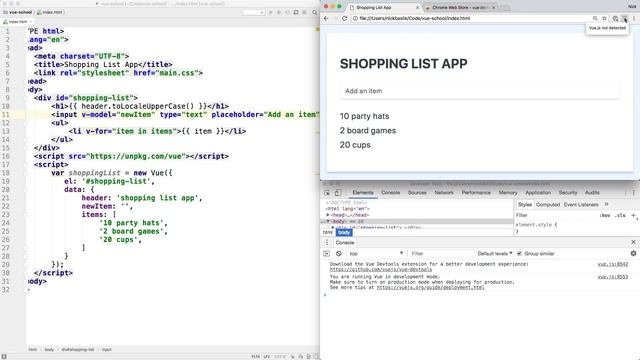Viewport: 640px width, 360px height.
Task: Select the Elements tab in DevTools
Action: [x=363, y=193]
